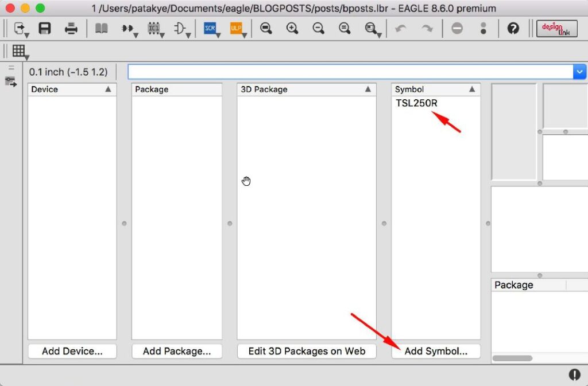588x386 pixels.
Task: Open table of contents book icon
Action: point(101,29)
